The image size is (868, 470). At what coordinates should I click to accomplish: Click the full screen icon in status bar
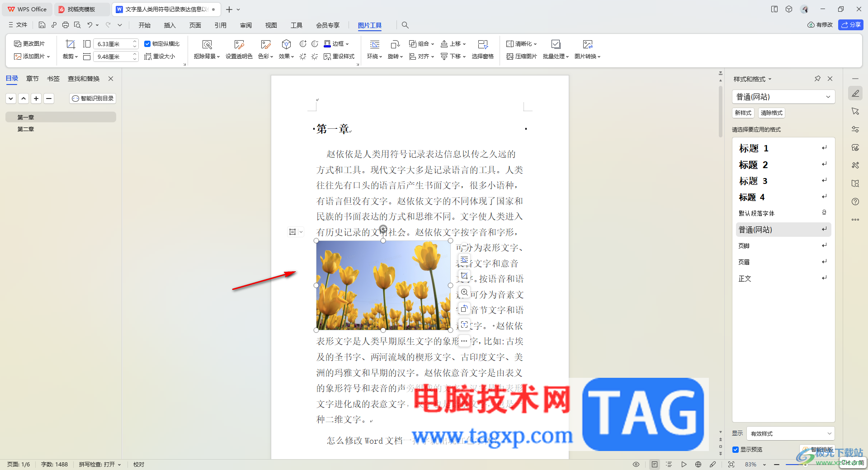click(x=731, y=464)
